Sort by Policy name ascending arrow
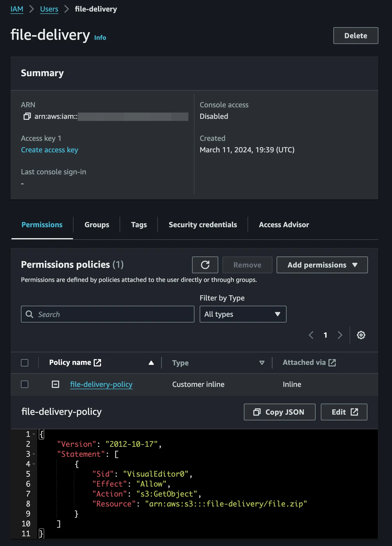 (x=151, y=363)
